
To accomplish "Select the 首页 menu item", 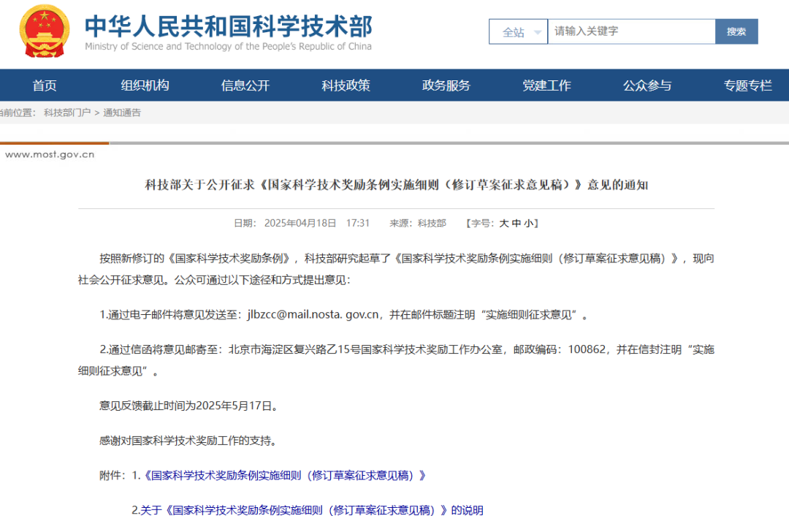I will tap(44, 85).
